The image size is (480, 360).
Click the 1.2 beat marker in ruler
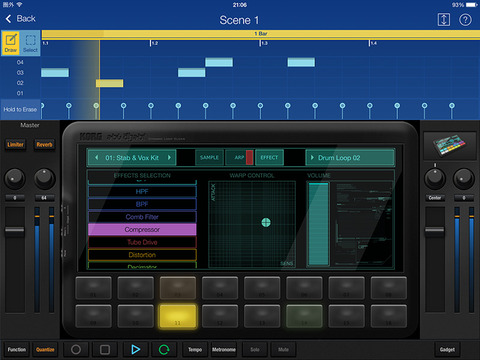click(x=154, y=43)
